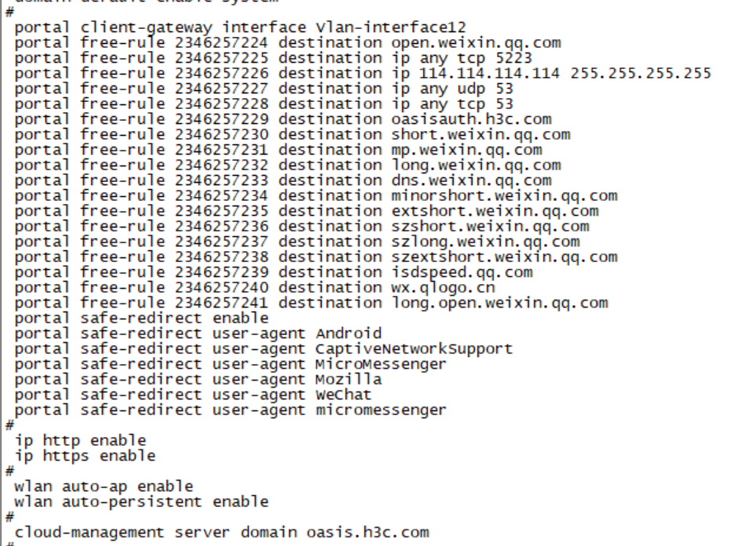Click the short.weixin.qq.com destination
The width and height of the screenshot is (756, 546).
[480, 135]
